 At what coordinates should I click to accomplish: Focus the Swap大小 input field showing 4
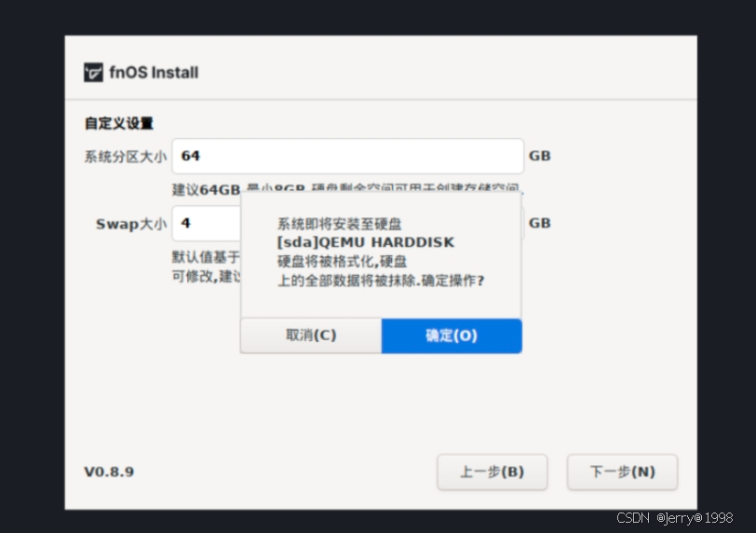(207, 224)
